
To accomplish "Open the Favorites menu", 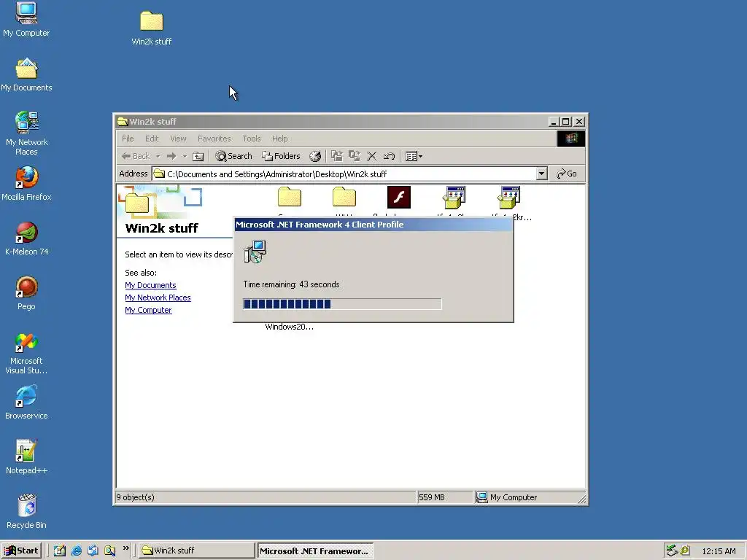I will 214,139.
